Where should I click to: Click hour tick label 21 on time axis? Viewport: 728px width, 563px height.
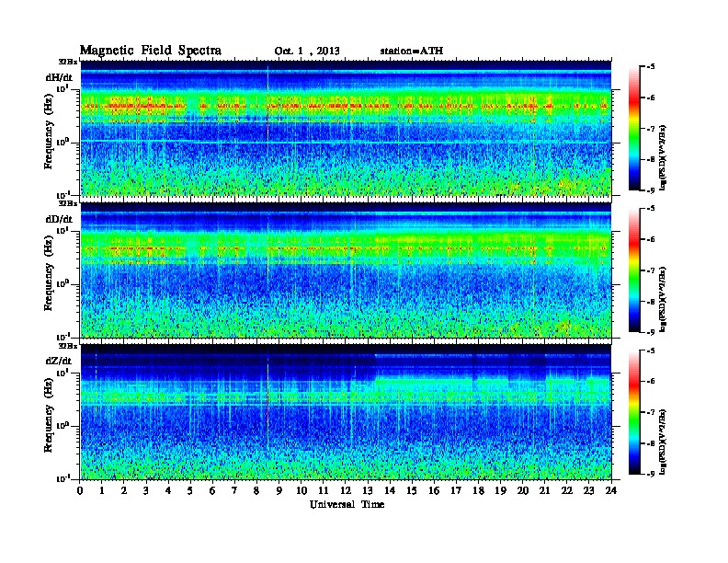pos(544,490)
